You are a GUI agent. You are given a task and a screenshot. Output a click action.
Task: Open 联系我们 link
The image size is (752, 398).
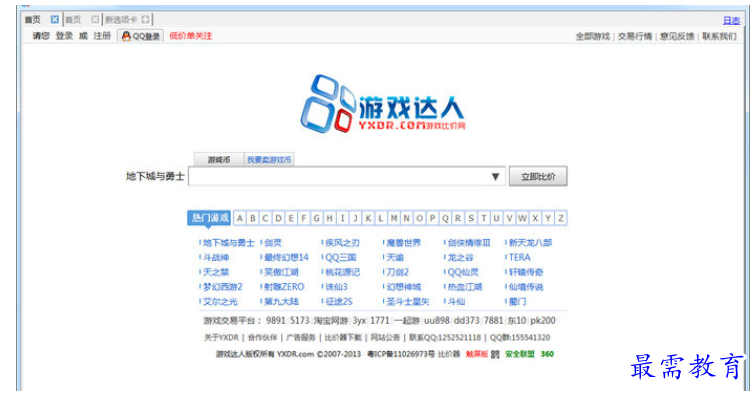point(719,36)
